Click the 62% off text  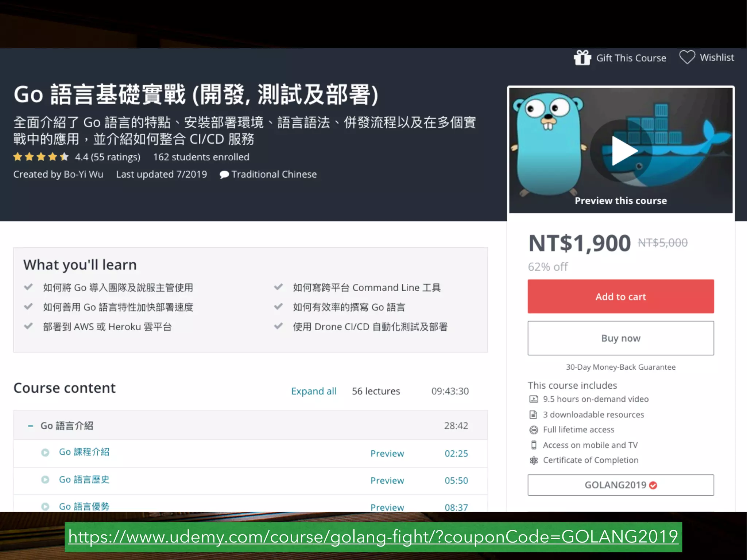(548, 267)
